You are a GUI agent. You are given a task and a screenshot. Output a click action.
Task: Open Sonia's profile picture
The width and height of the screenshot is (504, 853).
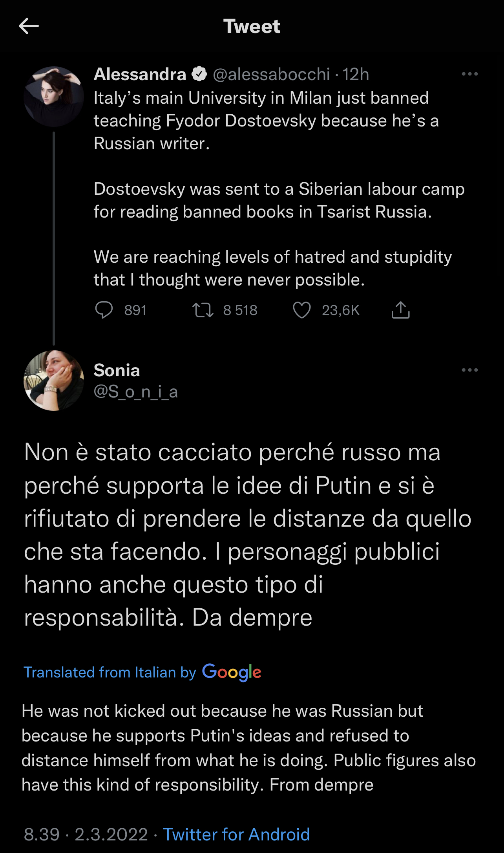pos(54,381)
